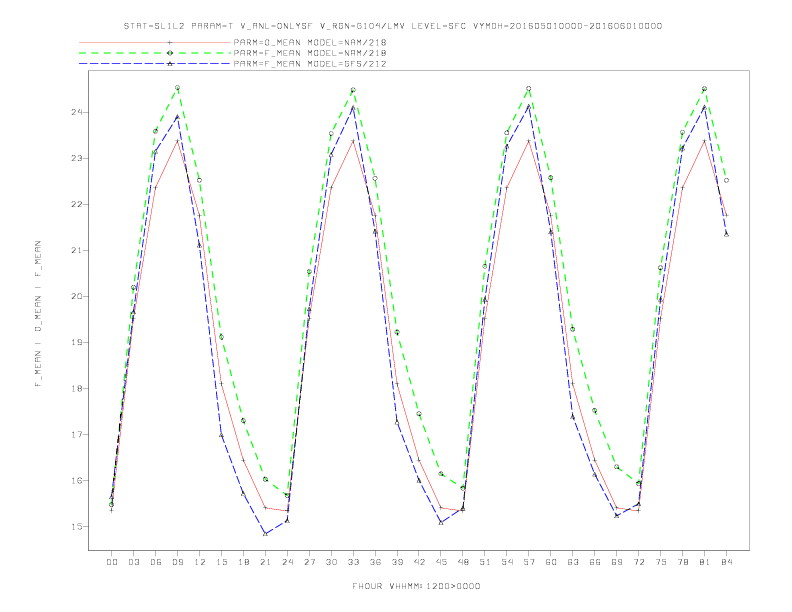Screen dimensions: 792x612
Task: Click x-axis tick label 33
Action: pyautogui.click(x=353, y=562)
